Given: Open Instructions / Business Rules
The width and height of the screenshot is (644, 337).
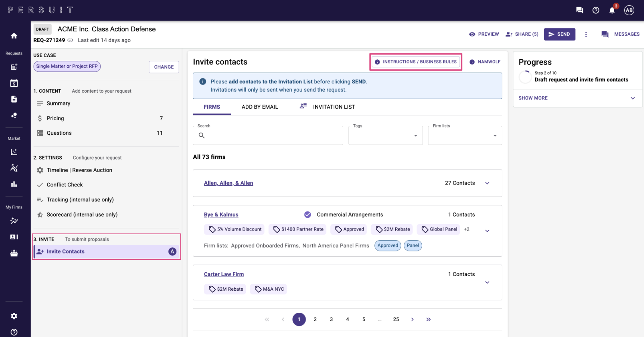Looking at the screenshot, I should tap(416, 62).
